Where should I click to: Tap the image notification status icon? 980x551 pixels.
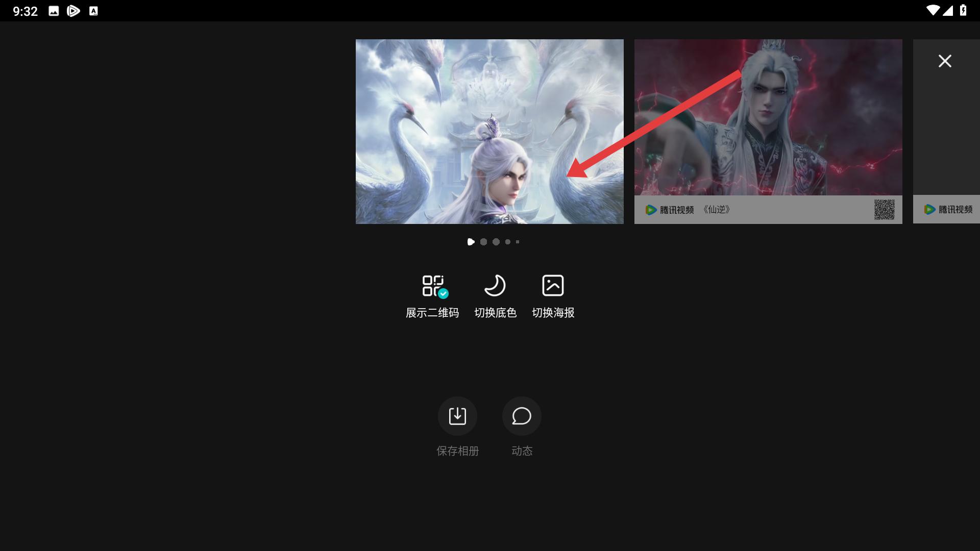[x=54, y=11]
